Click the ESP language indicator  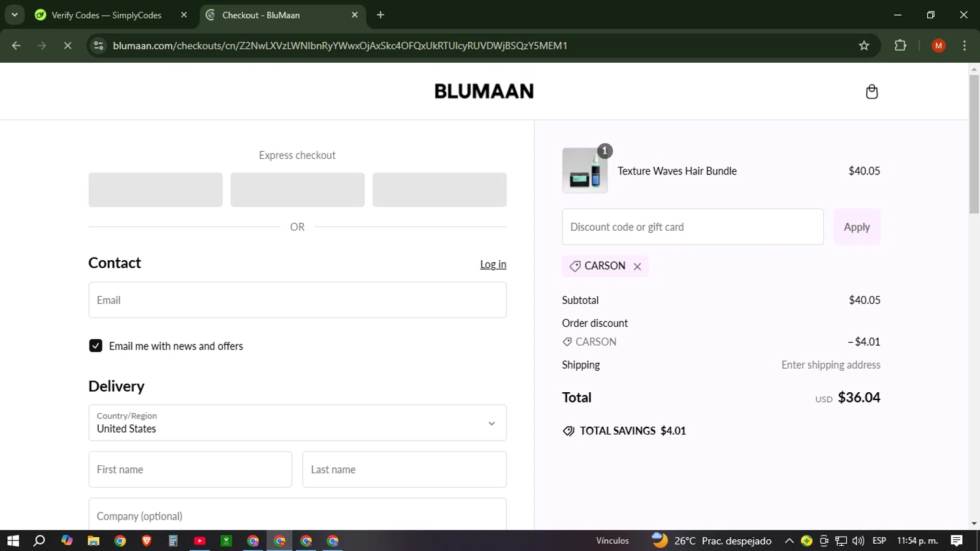[x=879, y=541]
